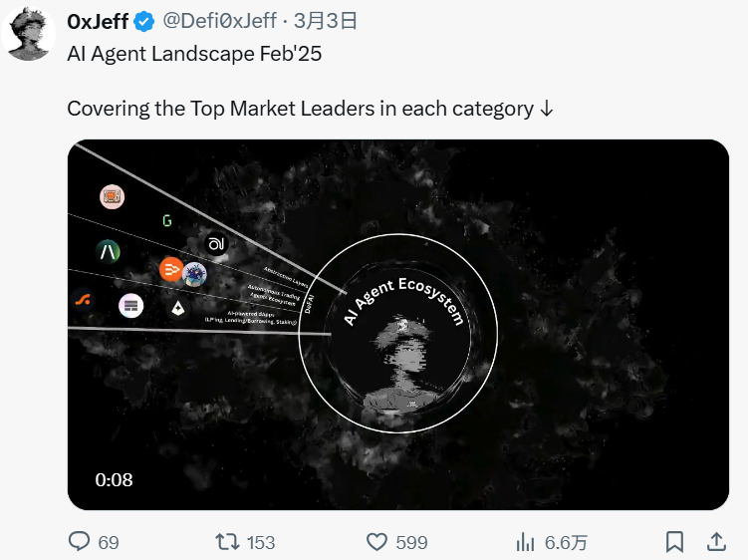Like the tweet with heart icon
Image resolution: width=748 pixels, height=560 pixels.
click(x=376, y=542)
